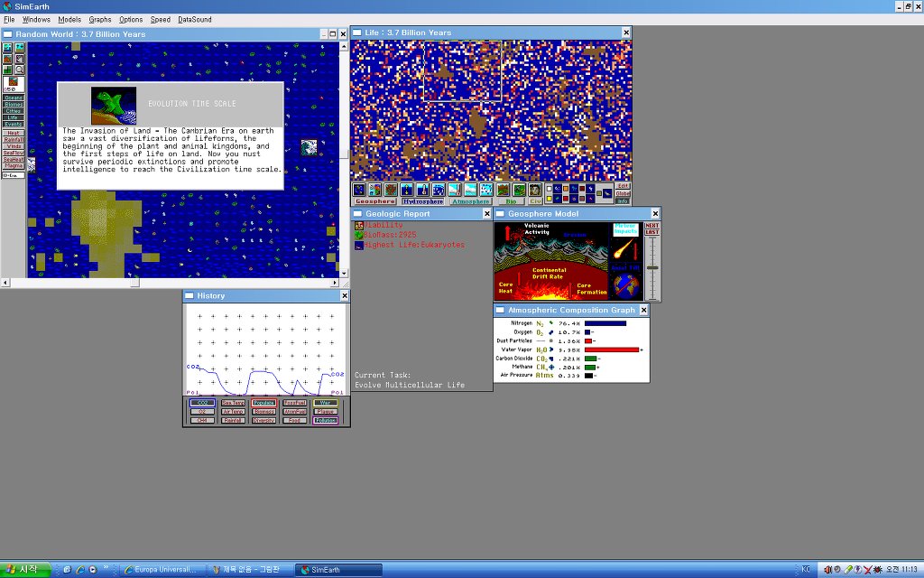
Task: Enable the Heat overlay
Action: click(14, 133)
